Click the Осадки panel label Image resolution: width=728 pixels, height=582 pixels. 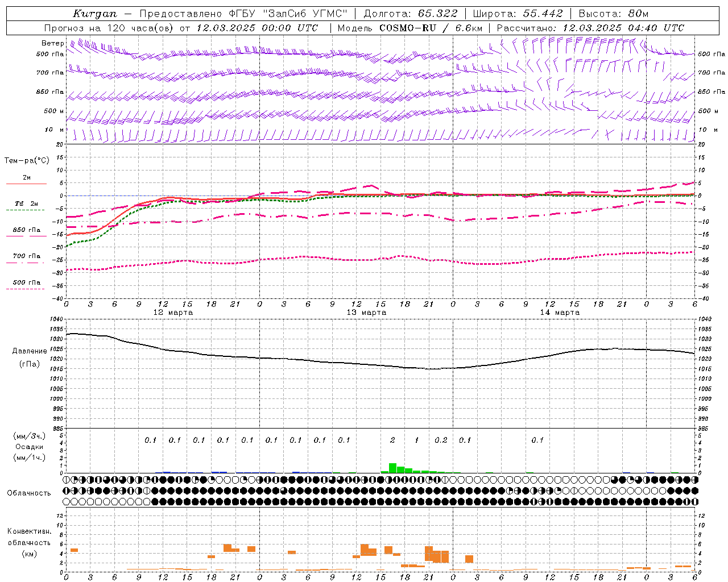(x=29, y=447)
